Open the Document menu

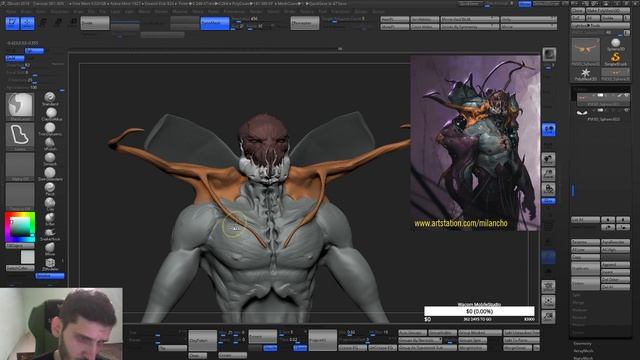point(59,12)
